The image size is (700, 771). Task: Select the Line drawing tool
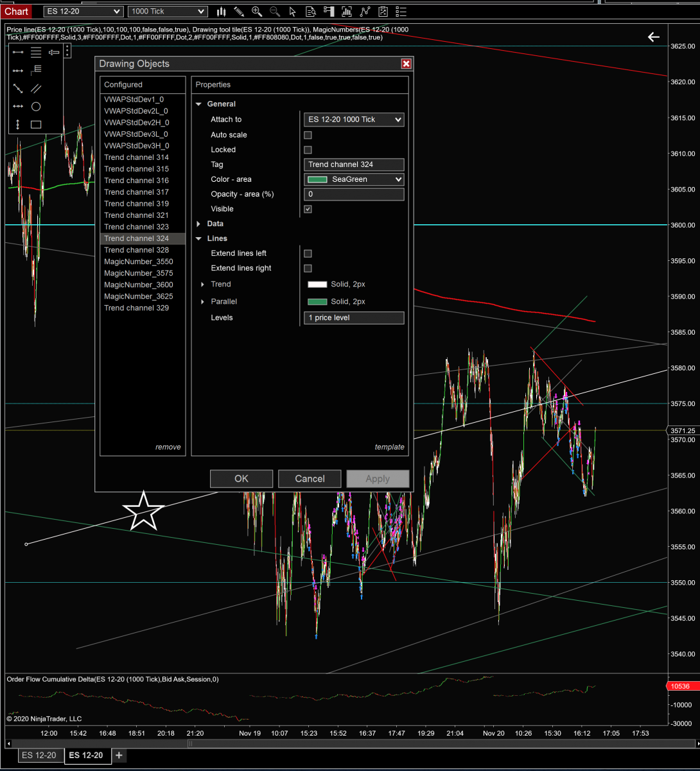click(x=18, y=52)
